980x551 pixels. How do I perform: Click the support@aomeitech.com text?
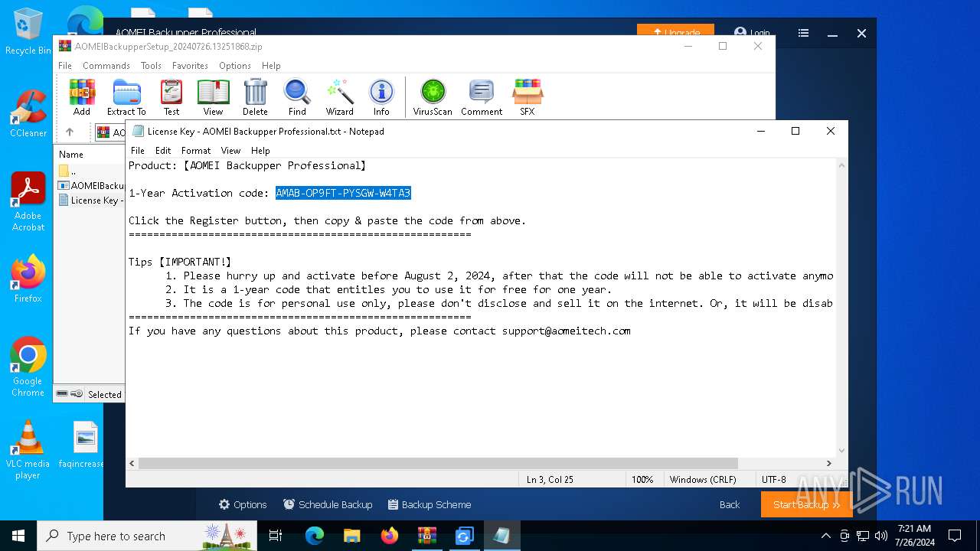tap(567, 331)
